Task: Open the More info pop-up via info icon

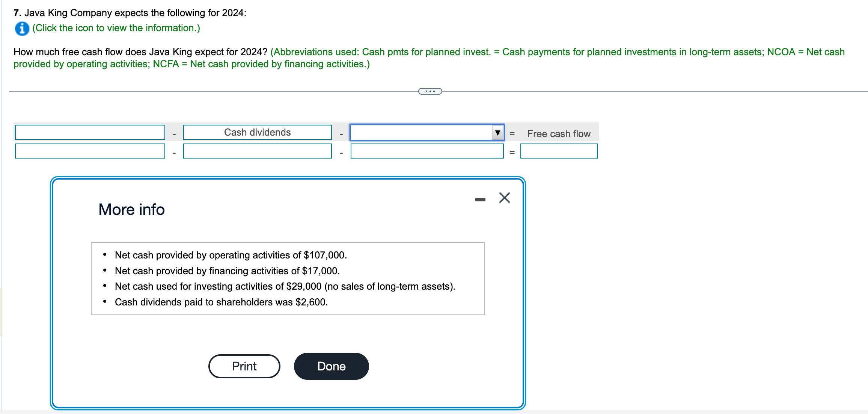Action: click(21, 28)
